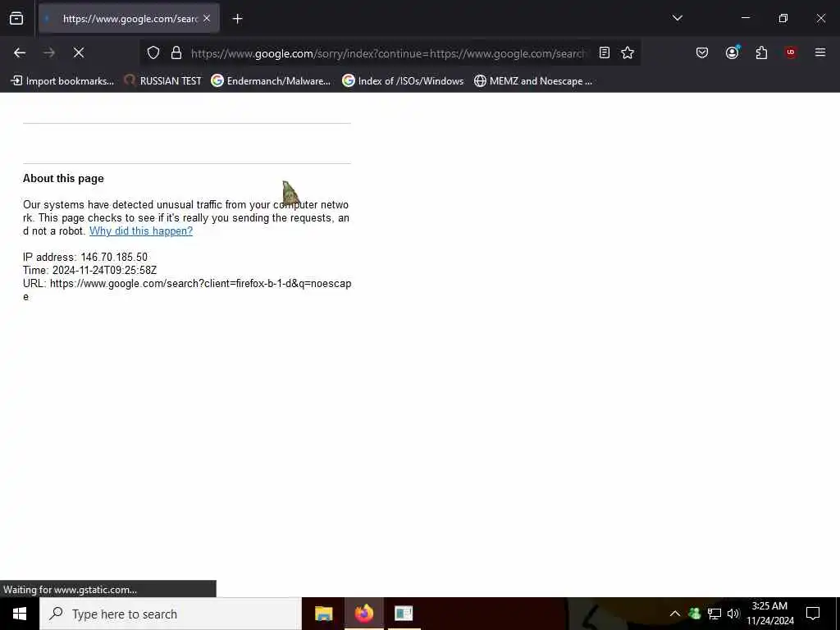840x630 pixels.
Task: Toggle Reader View icon
Action: click(605, 52)
